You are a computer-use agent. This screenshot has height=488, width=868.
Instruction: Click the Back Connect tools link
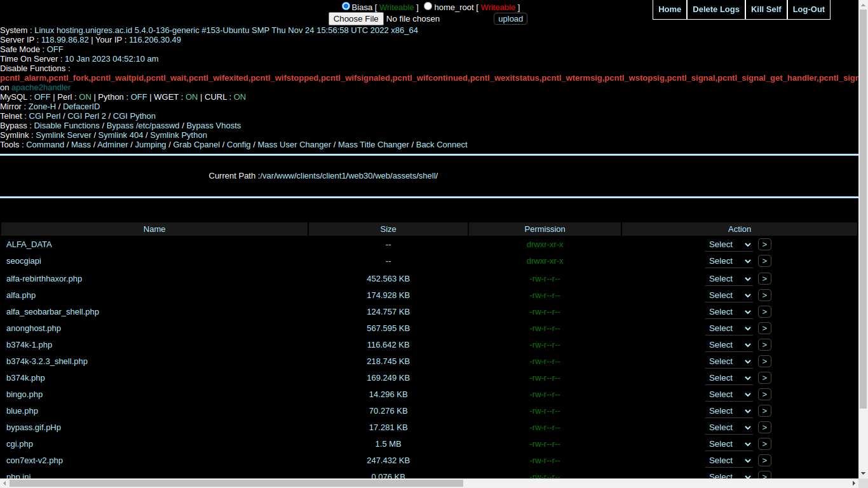[x=442, y=145]
